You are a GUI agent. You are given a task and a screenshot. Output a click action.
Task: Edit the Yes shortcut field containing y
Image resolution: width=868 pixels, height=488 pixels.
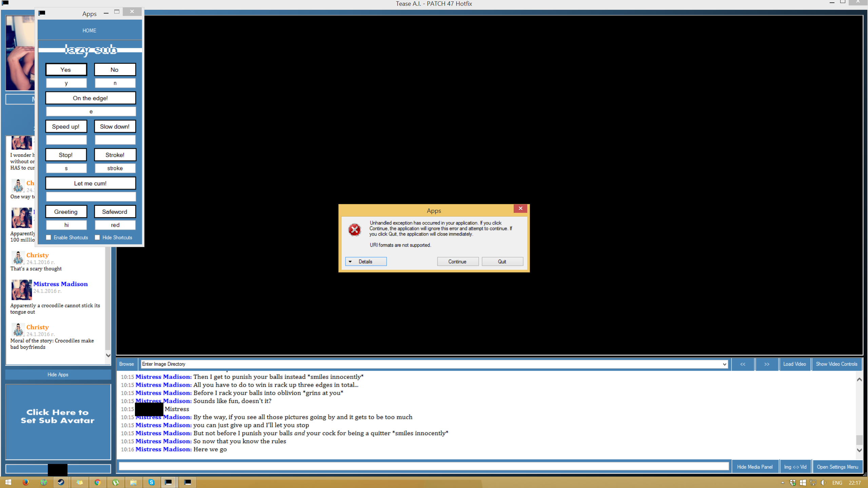point(66,83)
